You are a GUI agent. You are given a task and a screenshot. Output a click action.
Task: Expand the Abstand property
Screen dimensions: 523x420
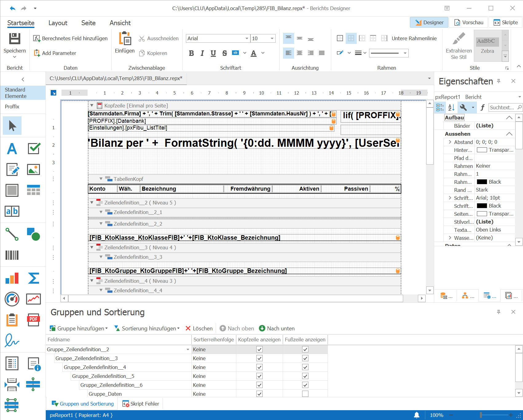tap(450, 142)
